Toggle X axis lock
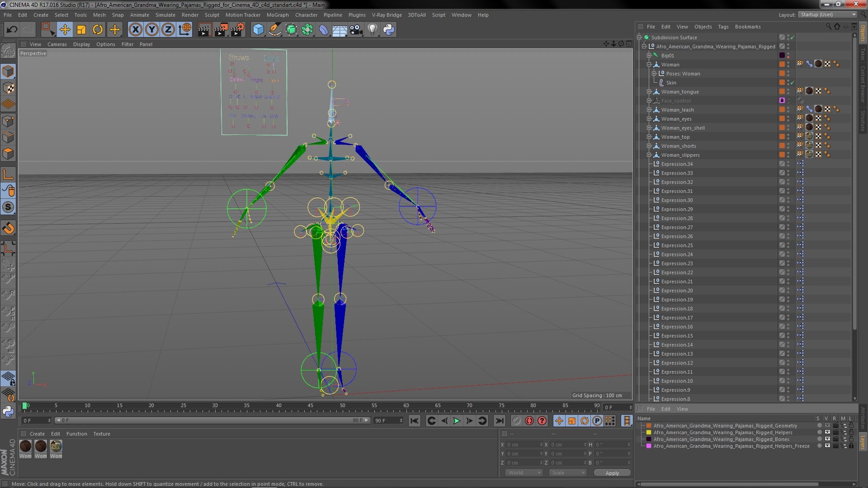The width and height of the screenshot is (868, 488). pyautogui.click(x=135, y=30)
